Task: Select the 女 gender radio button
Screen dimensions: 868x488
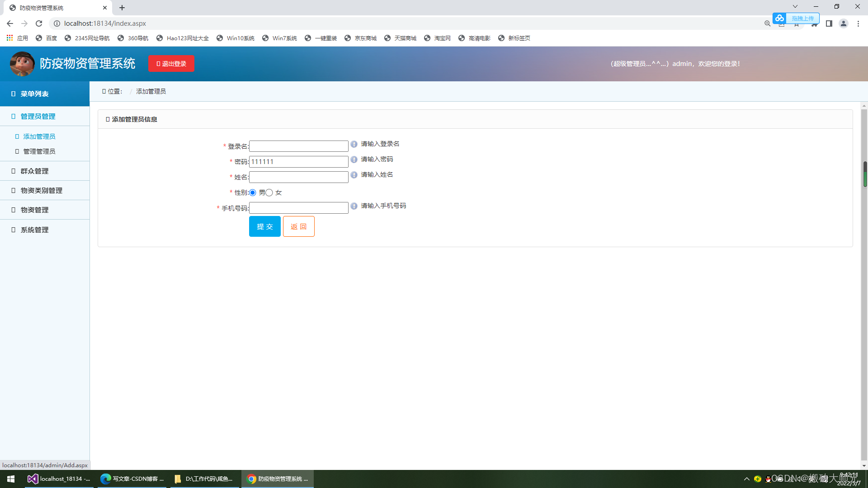Action: click(269, 193)
